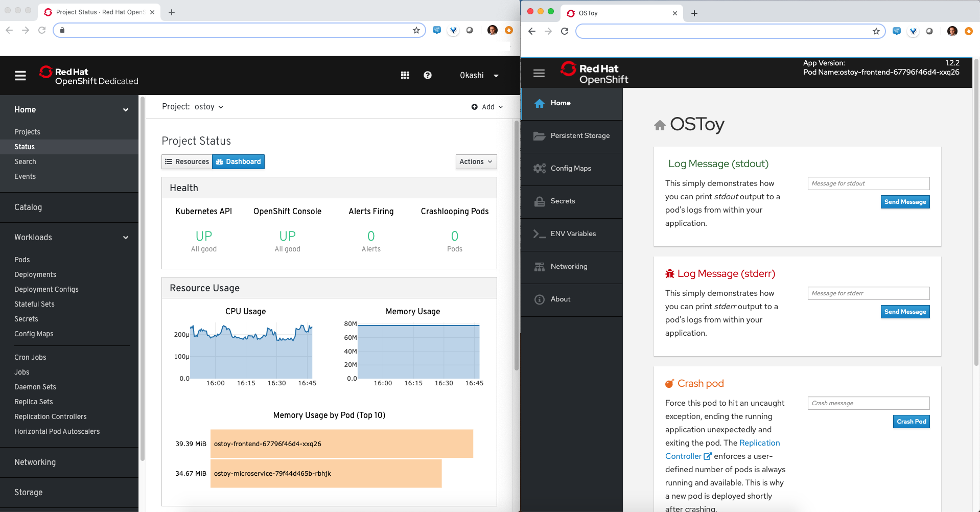Click the Kubernetes API UP status
This screenshot has height=512, width=980.
pos(204,236)
